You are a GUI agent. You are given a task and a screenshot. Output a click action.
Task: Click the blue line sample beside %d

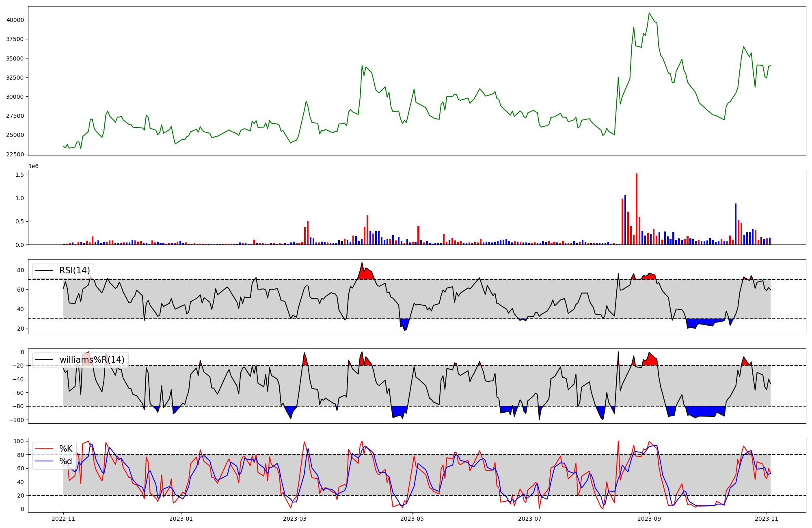[44, 461]
